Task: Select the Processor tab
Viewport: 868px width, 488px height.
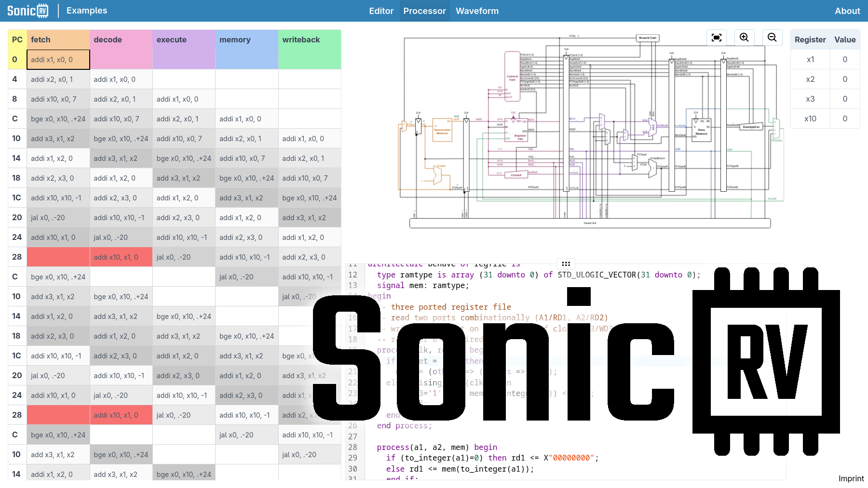Action: [424, 11]
